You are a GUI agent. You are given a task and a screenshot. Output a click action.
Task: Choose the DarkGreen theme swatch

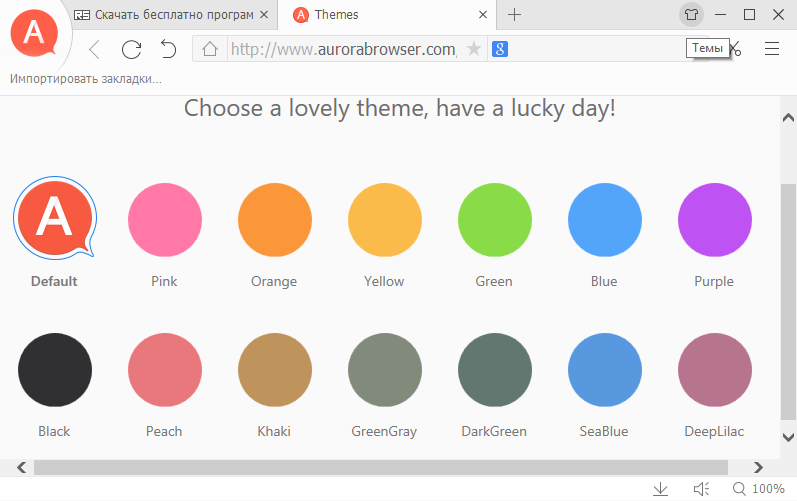point(494,370)
